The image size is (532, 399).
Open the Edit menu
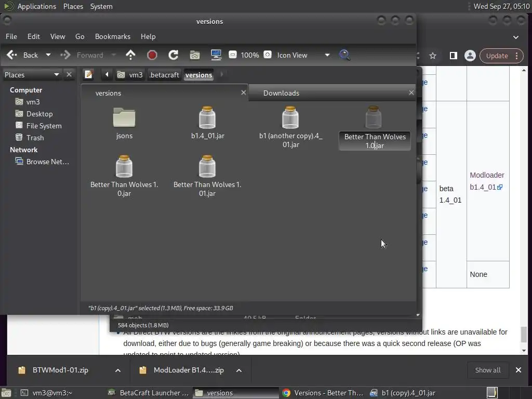pyautogui.click(x=34, y=36)
